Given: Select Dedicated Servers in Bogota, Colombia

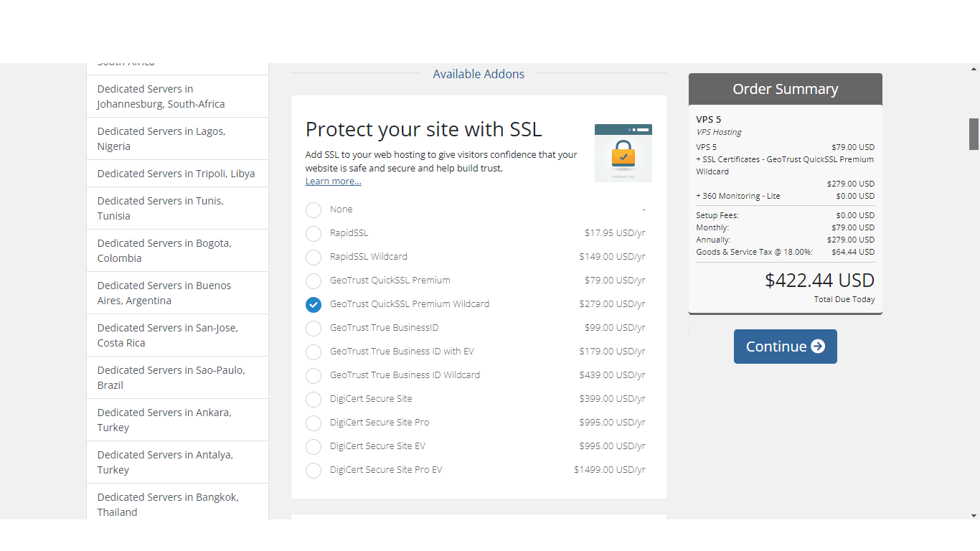Looking at the screenshot, I should pyautogui.click(x=177, y=250).
